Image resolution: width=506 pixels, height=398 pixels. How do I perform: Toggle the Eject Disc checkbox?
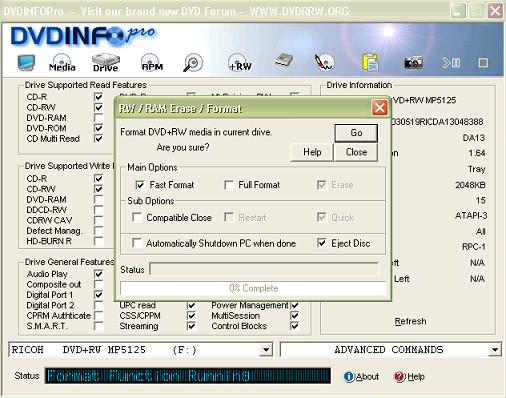321,243
